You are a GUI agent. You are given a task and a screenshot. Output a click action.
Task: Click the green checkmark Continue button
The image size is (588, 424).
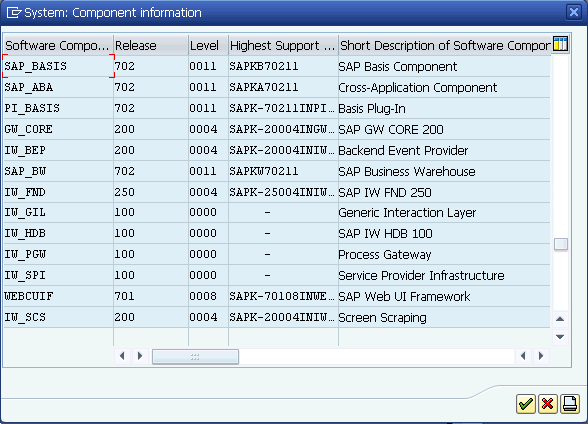[x=525, y=404]
